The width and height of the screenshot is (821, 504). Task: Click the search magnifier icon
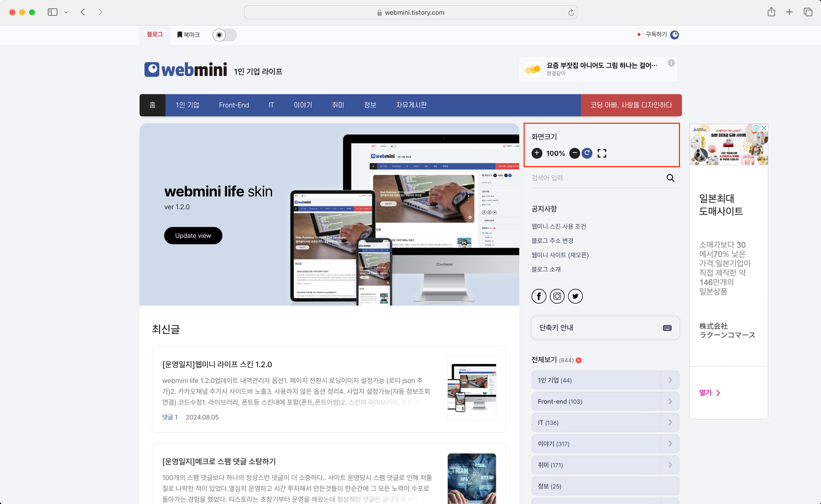(670, 178)
